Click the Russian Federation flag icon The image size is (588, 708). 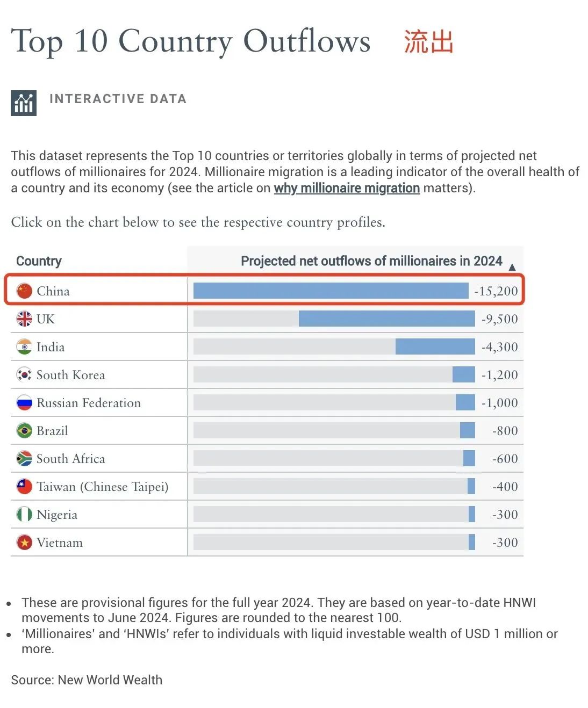click(x=24, y=403)
